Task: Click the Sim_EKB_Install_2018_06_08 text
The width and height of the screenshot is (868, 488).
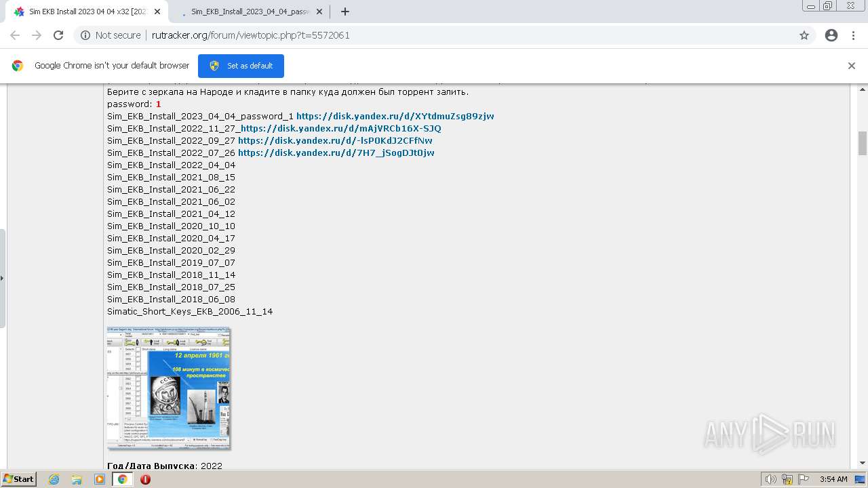Action: (x=171, y=299)
